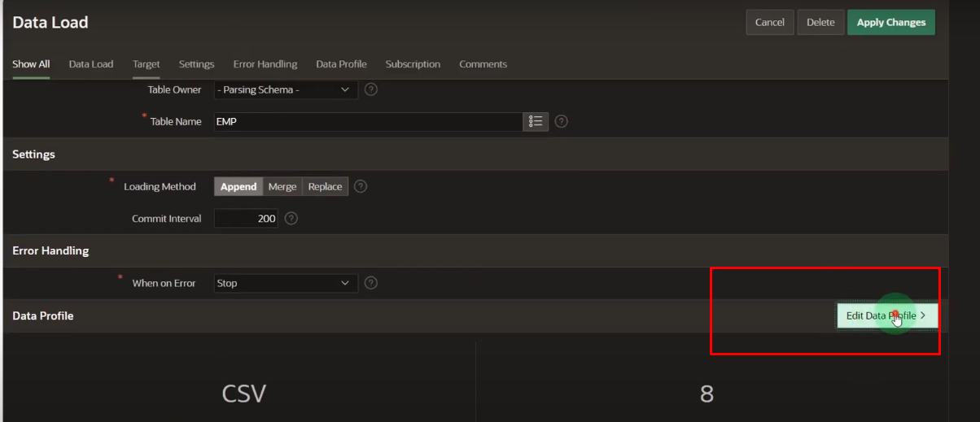Click Edit Data Profile button
980x422 pixels.
(x=887, y=315)
